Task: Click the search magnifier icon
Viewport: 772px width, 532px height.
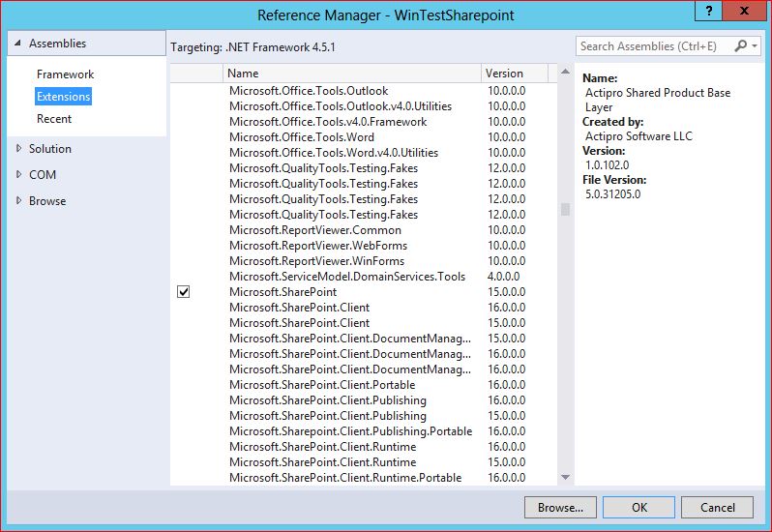Action: [x=740, y=45]
